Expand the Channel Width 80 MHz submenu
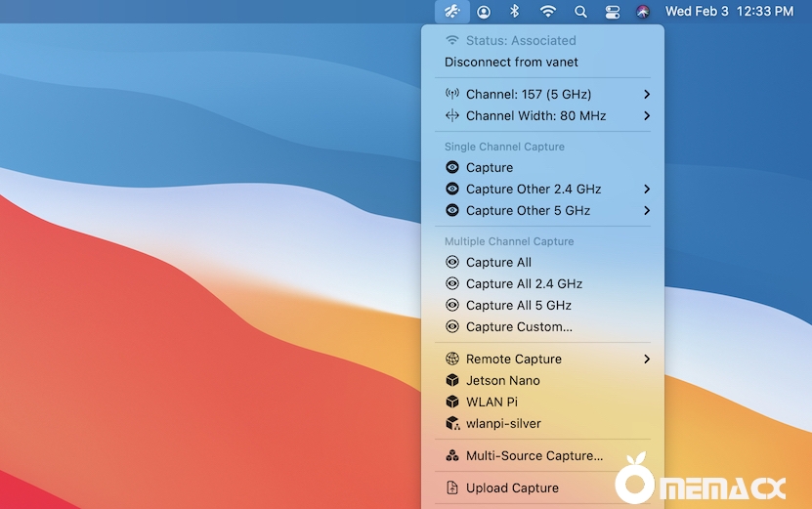Viewport: 812px width, 509px height. (x=647, y=116)
